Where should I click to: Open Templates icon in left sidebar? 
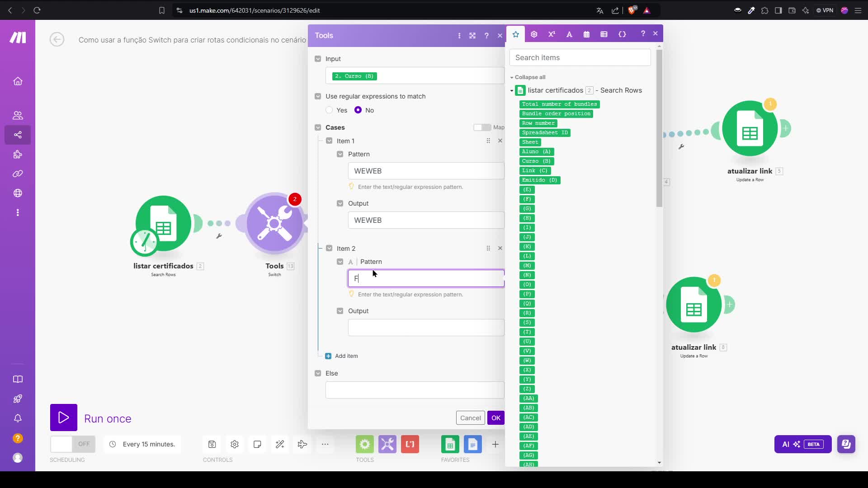click(18, 155)
